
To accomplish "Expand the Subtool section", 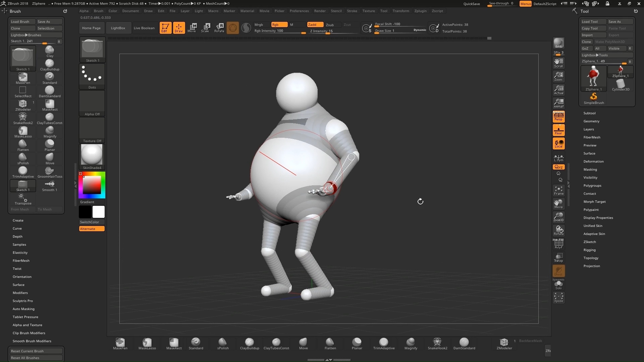I will point(589,113).
